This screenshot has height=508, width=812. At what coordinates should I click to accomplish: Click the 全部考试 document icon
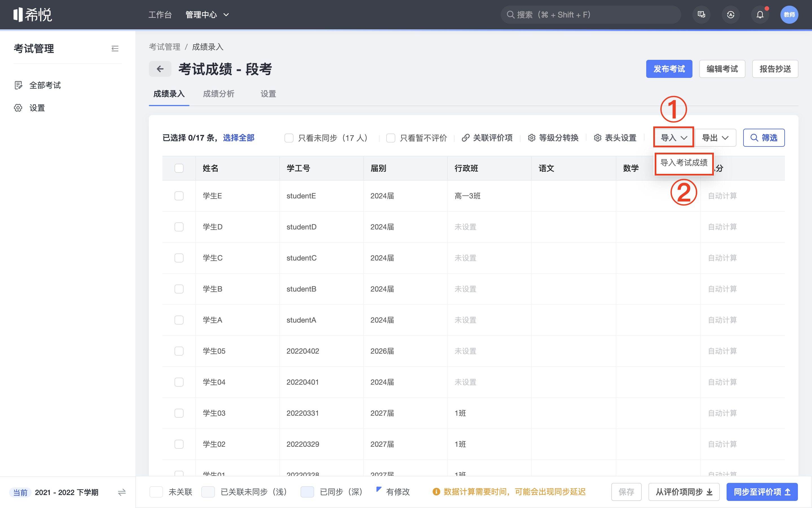click(18, 85)
